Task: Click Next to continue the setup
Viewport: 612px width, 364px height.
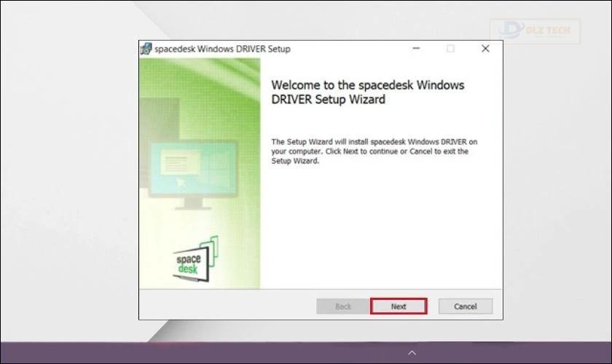Action: pyautogui.click(x=399, y=306)
